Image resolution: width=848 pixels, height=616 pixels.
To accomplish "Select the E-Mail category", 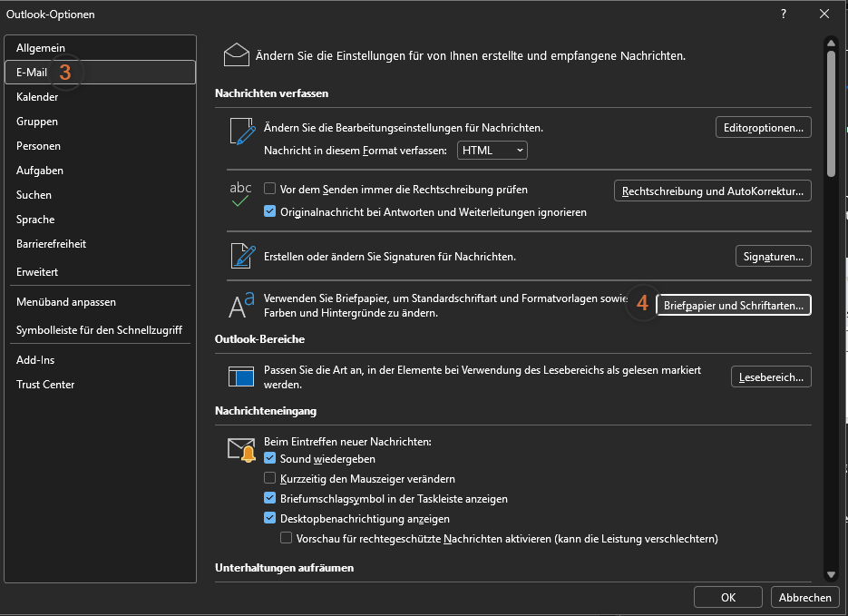I will point(100,72).
